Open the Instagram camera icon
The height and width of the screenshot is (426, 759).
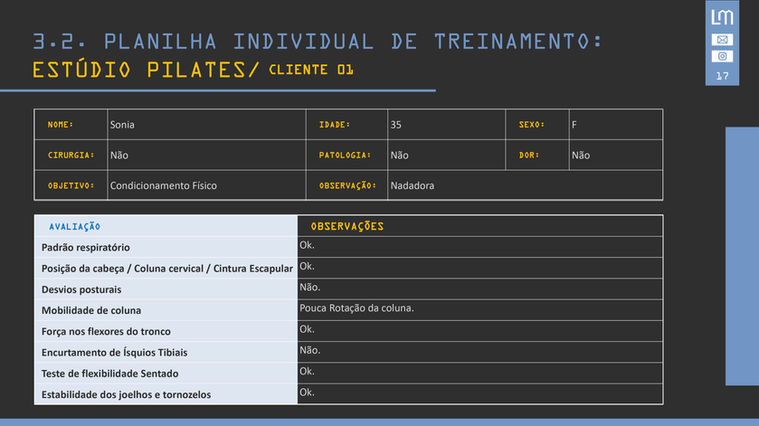click(x=722, y=56)
